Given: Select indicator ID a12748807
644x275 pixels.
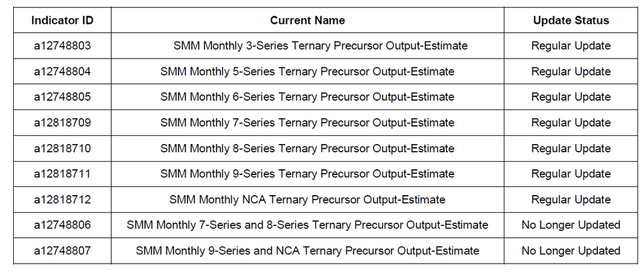Looking at the screenshot, I should [62, 250].
